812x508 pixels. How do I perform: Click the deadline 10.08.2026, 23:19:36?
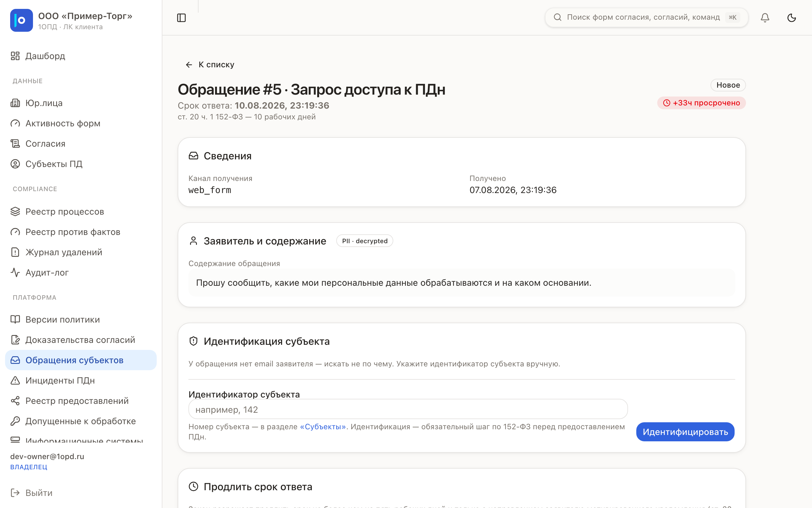point(282,105)
